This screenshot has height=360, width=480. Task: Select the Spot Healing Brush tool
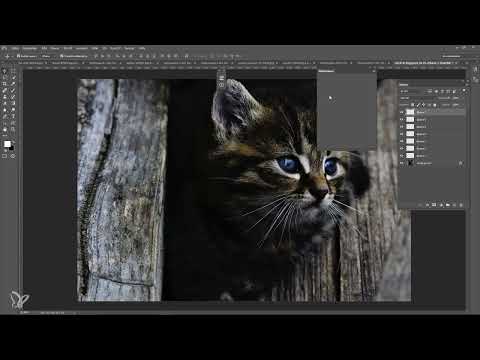click(4, 90)
